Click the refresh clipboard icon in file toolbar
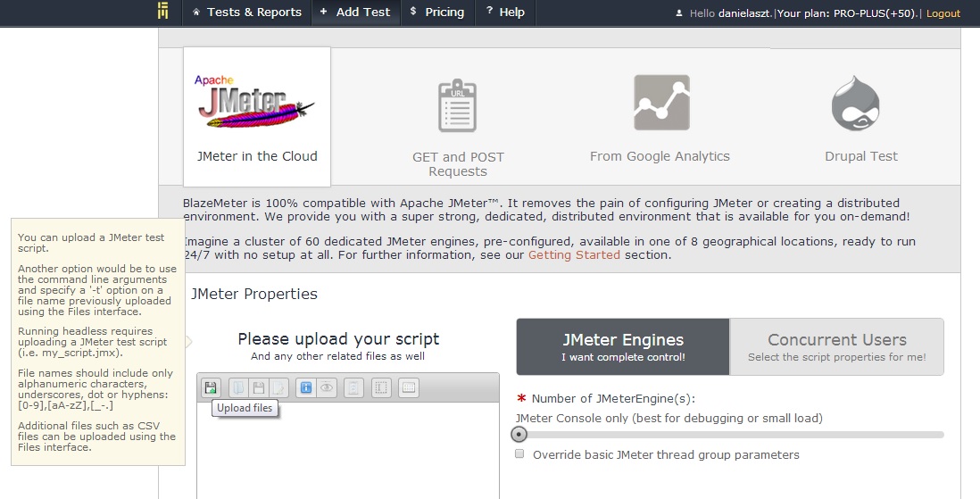980x499 pixels. (353, 387)
